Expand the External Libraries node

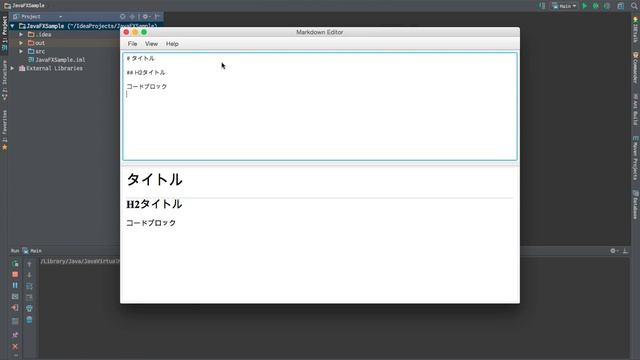tap(12, 68)
